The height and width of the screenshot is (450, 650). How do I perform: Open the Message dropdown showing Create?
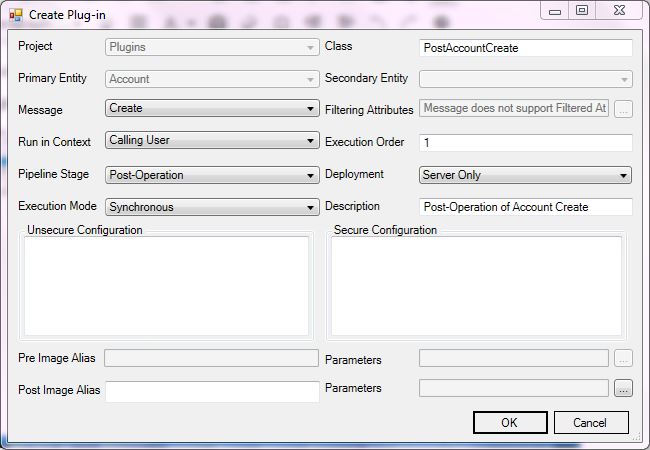[x=212, y=109]
